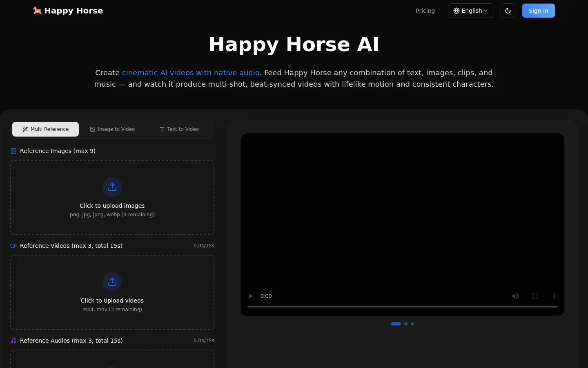Viewport: 588px width, 368px height.
Task: Open the video player more options menu
Action: coord(555,296)
